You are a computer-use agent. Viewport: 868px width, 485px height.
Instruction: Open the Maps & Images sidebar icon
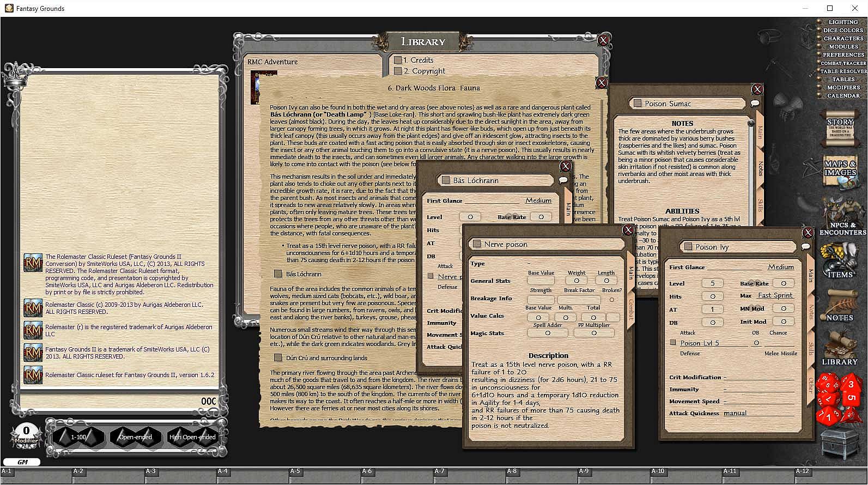click(840, 172)
